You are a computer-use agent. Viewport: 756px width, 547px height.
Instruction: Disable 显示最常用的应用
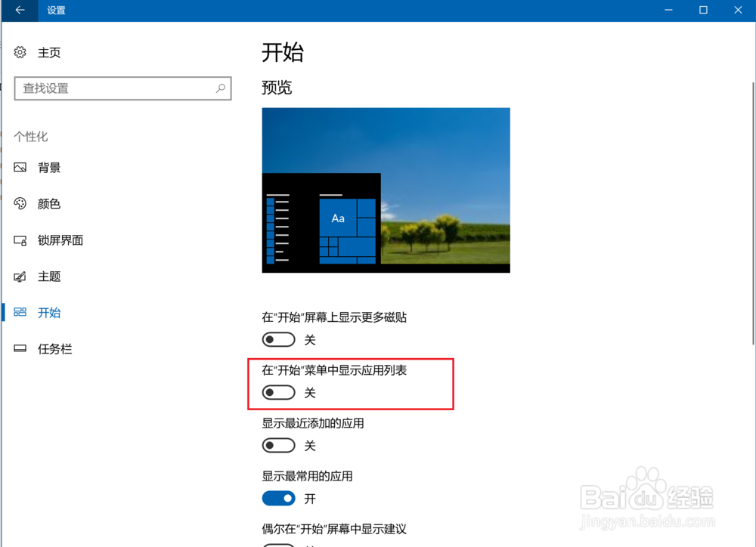click(278, 498)
